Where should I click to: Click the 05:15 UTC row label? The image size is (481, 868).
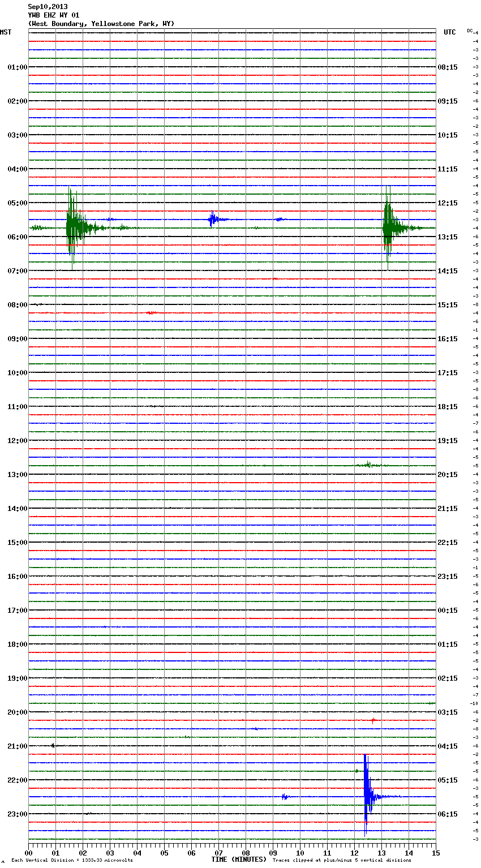point(448,780)
